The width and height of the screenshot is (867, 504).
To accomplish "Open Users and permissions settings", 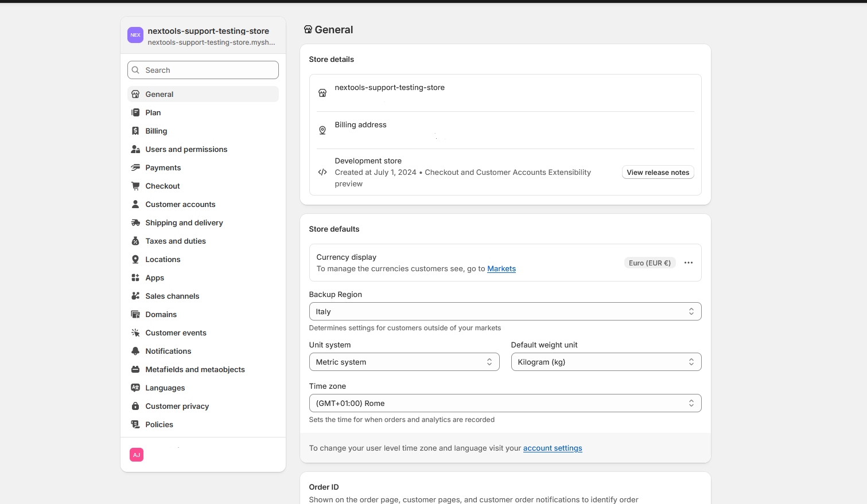I will click(x=186, y=149).
